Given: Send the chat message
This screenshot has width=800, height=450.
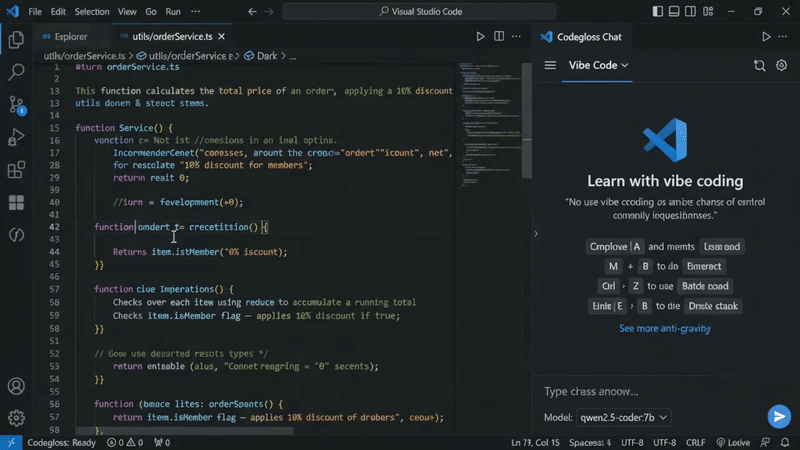Looking at the screenshot, I should click(x=779, y=416).
